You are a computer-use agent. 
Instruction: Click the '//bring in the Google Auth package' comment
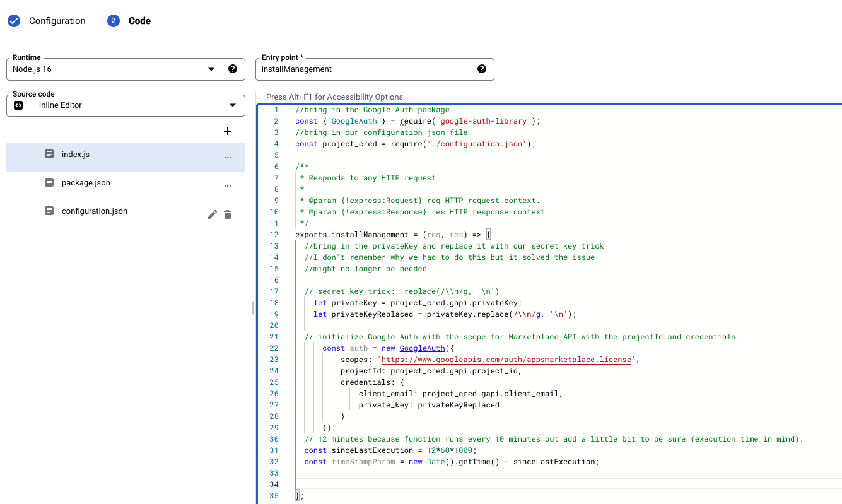[372, 110]
